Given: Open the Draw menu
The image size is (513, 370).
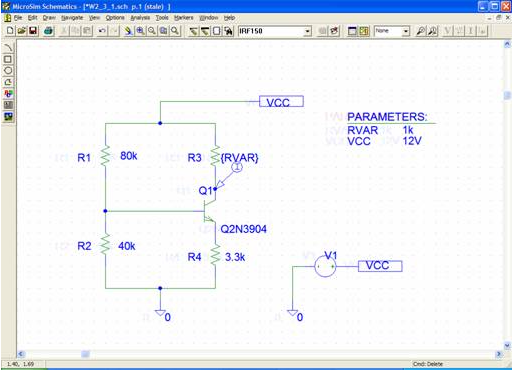Looking at the screenshot, I should tap(49, 18).
